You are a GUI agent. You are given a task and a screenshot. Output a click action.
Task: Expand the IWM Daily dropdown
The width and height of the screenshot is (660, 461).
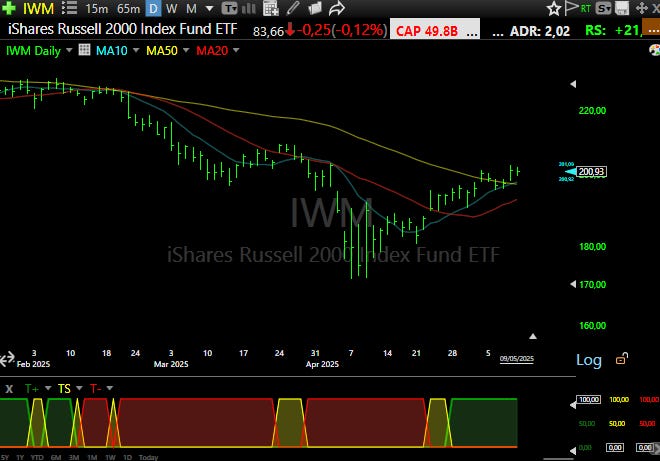click(x=69, y=50)
